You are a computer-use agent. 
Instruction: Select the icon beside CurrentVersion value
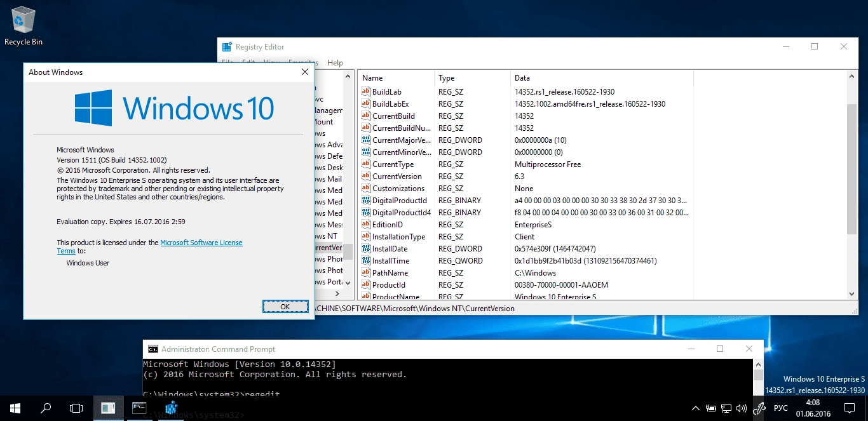366,176
